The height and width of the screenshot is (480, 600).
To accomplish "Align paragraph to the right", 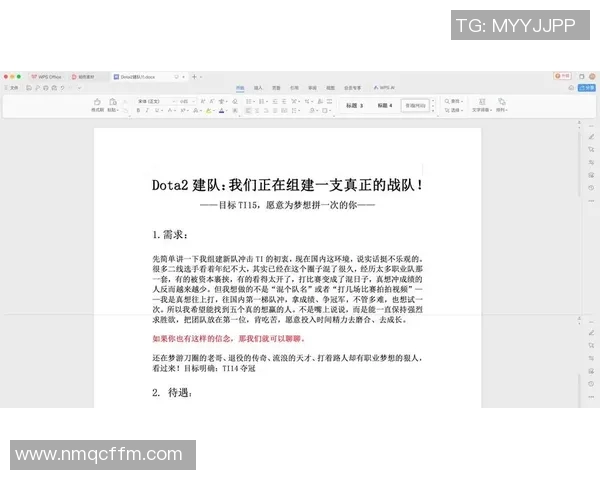I will point(266,110).
